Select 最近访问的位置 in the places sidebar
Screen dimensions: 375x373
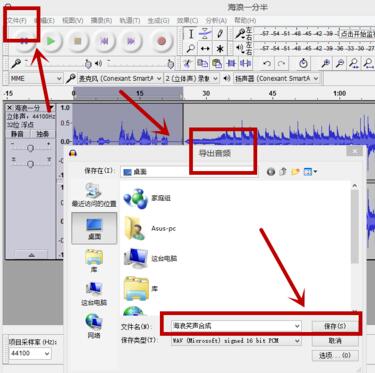(94, 195)
